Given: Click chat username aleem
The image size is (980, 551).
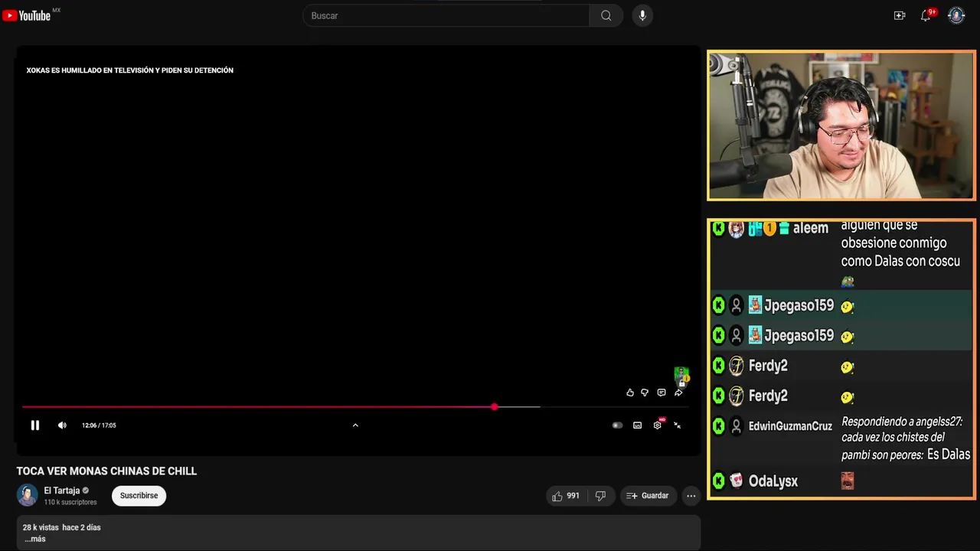Looking at the screenshot, I should [x=811, y=228].
